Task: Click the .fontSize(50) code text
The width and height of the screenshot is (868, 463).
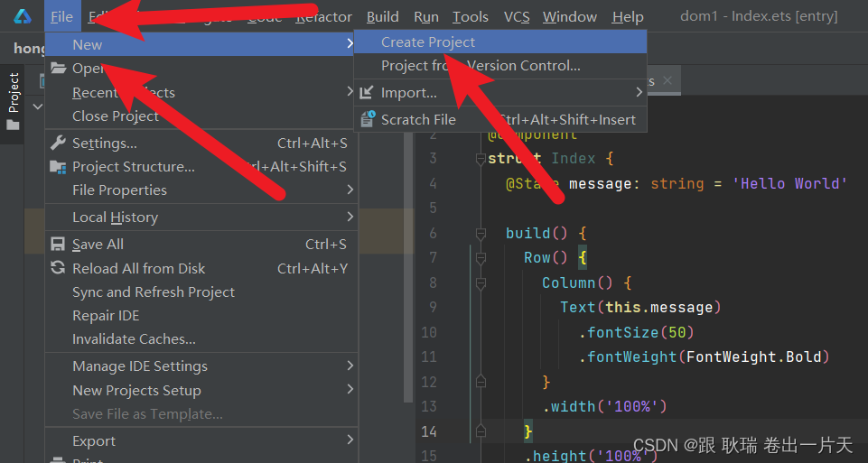Action: 637,332
